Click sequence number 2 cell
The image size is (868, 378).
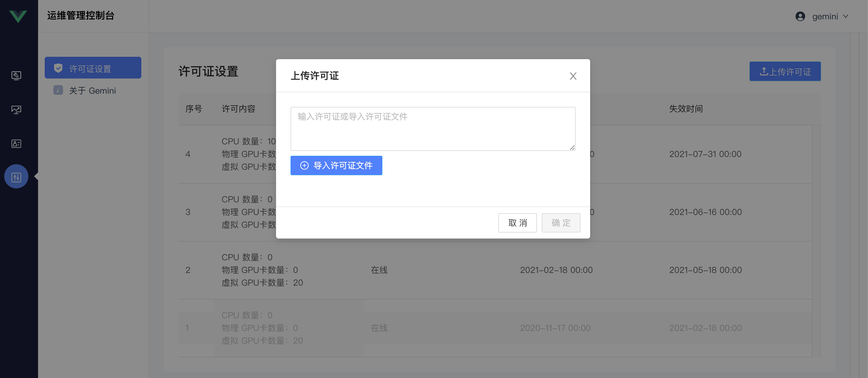coord(188,270)
